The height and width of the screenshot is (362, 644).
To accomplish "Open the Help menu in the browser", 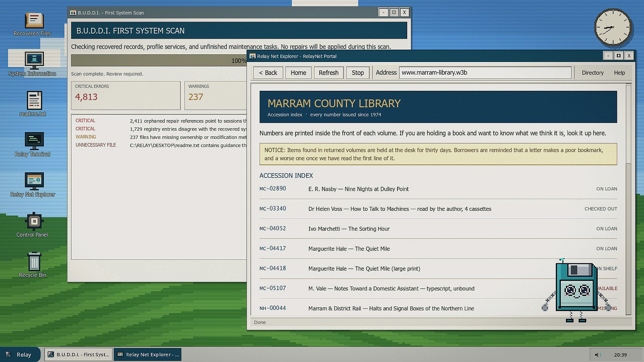I will 619,73.
